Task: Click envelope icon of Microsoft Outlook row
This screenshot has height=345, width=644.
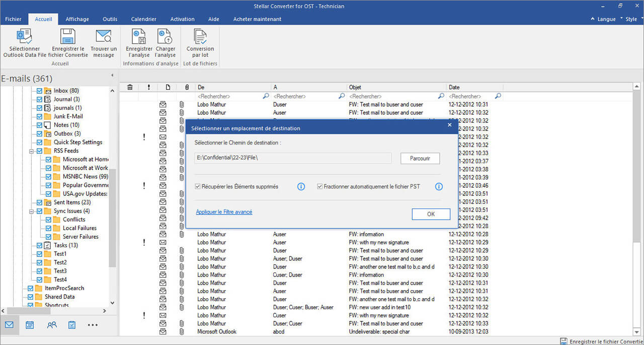Action: (163, 331)
